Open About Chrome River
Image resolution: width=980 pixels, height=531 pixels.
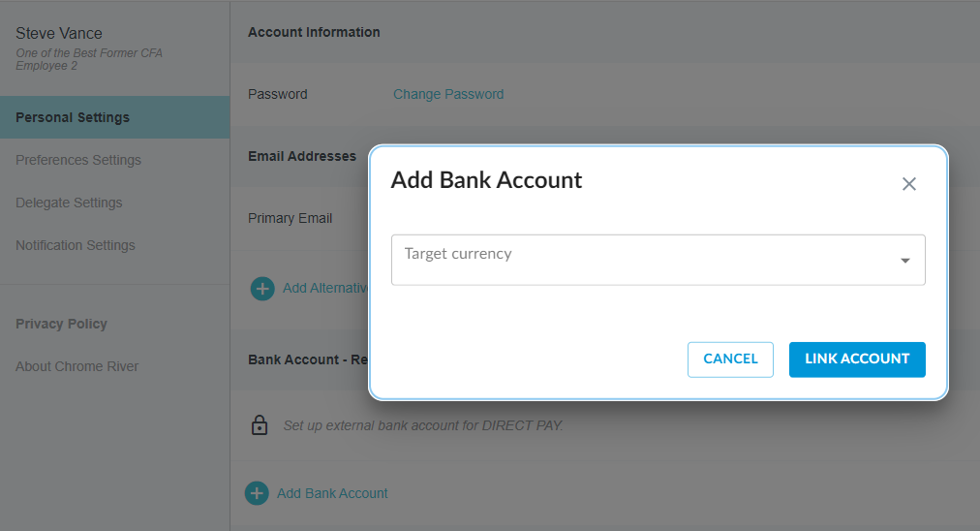[x=77, y=366]
